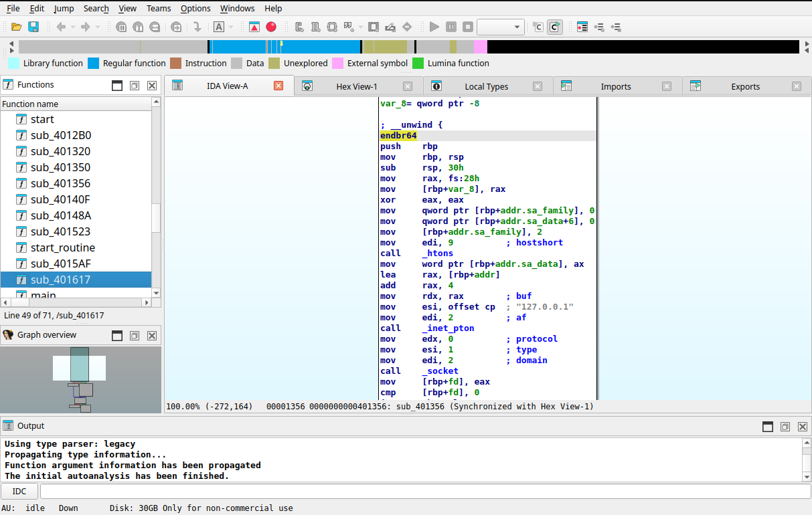Click the Output panel scroll up arrow
812x515 pixels.
coord(807,443)
